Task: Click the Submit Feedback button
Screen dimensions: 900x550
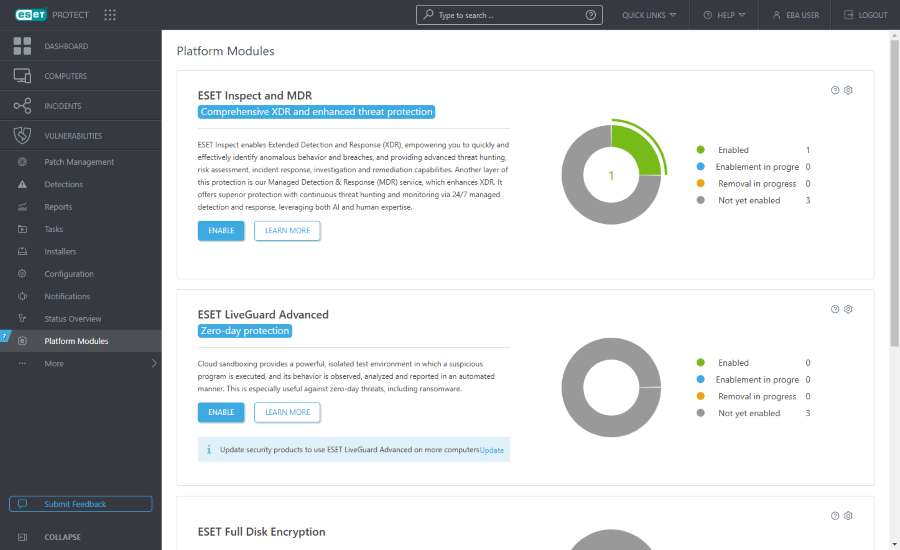Action: click(81, 504)
